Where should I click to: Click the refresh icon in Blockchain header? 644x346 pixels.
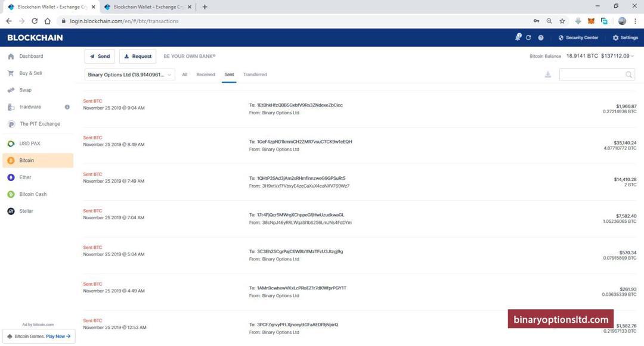click(528, 38)
